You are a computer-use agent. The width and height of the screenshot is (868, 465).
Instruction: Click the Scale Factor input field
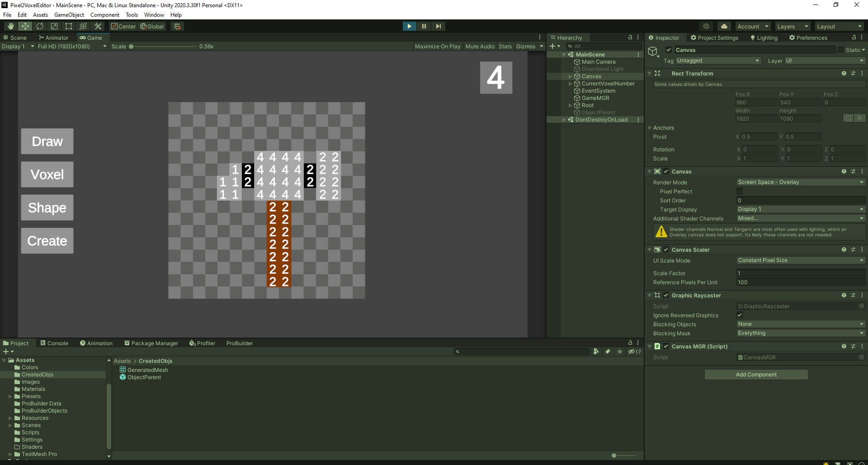(801, 273)
